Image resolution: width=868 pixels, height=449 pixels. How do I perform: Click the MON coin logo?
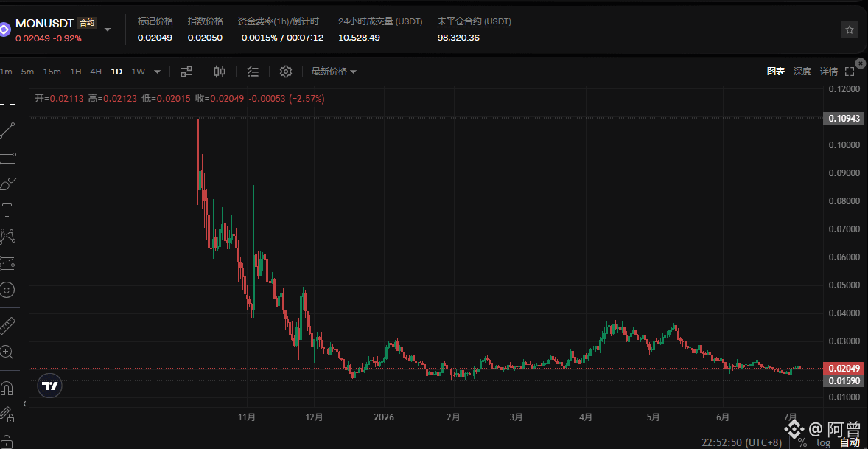pyautogui.click(x=4, y=29)
